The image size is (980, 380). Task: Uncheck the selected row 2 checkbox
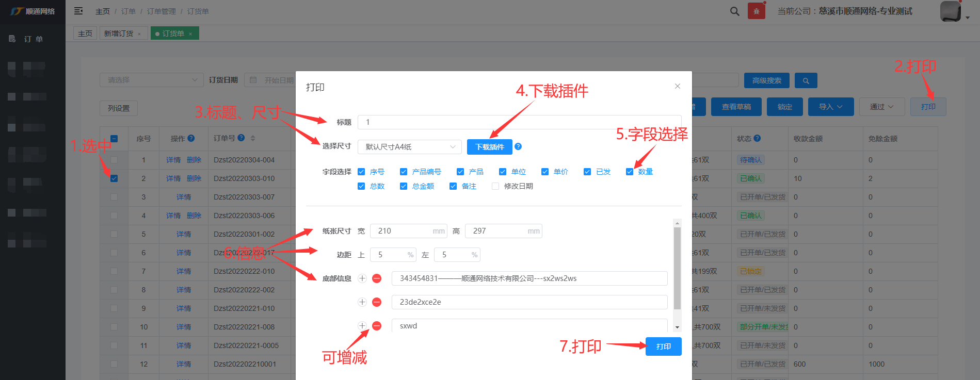pos(114,178)
